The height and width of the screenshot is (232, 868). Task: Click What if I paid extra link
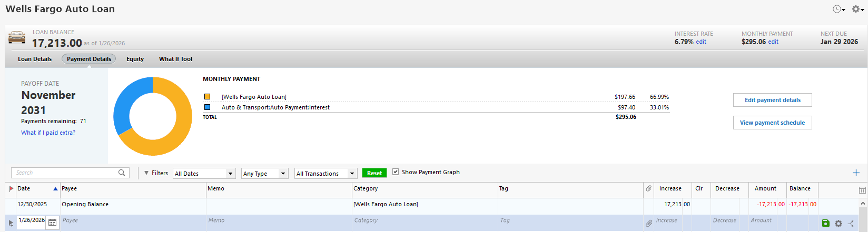48,133
